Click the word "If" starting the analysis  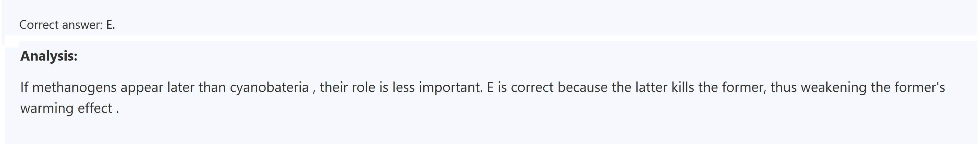(x=24, y=88)
